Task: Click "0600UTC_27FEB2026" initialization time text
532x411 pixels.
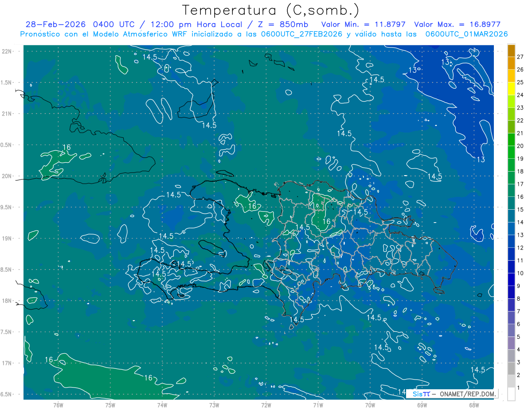Action: pos(301,34)
